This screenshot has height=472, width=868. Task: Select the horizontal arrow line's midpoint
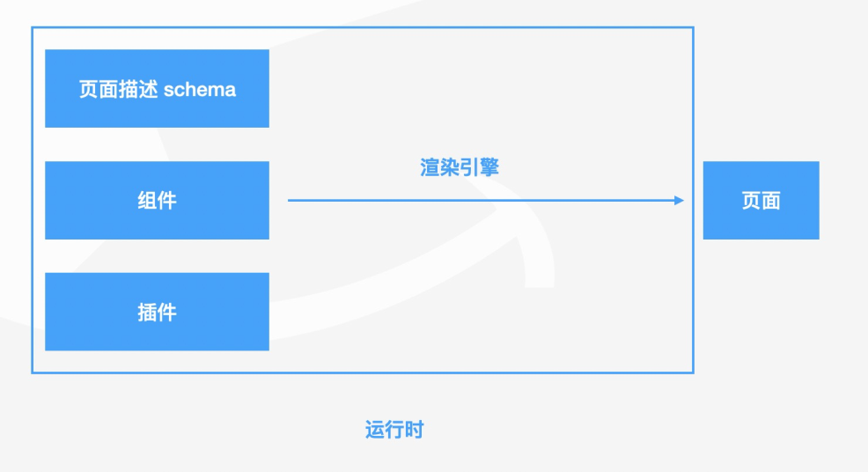click(x=484, y=200)
